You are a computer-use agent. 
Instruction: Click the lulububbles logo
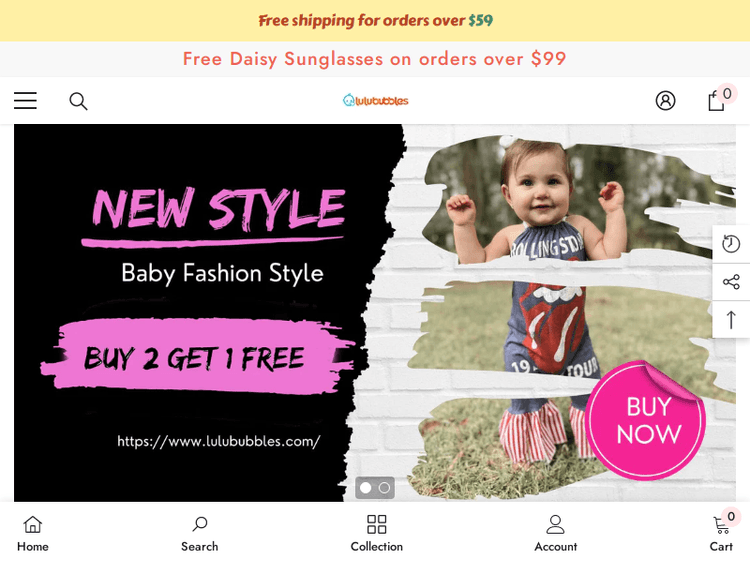tap(375, 100)
